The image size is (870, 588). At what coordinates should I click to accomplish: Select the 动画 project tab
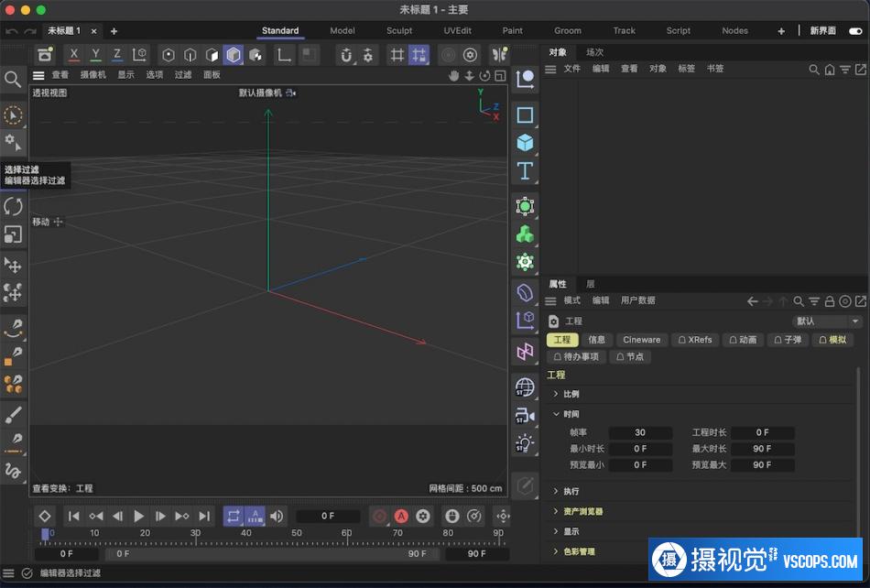(743, 340)
